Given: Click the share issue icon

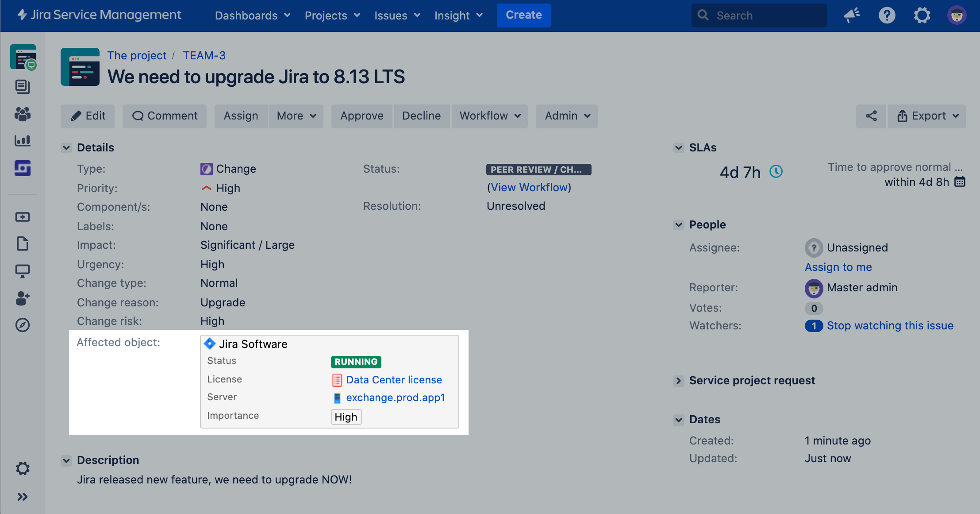Looking at the screenshot, I should click(x=871, y=116).
